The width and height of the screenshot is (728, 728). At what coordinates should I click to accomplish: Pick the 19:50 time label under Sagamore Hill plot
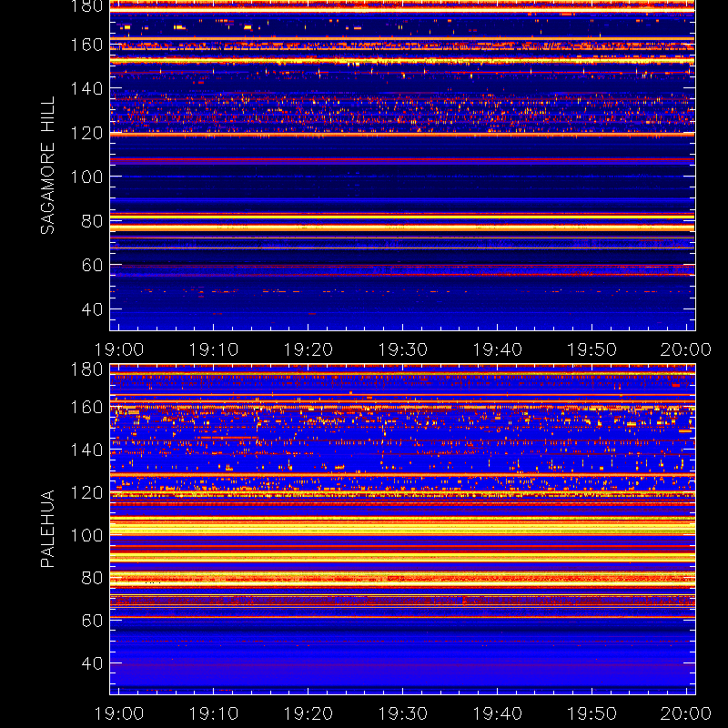click(592, 349)
